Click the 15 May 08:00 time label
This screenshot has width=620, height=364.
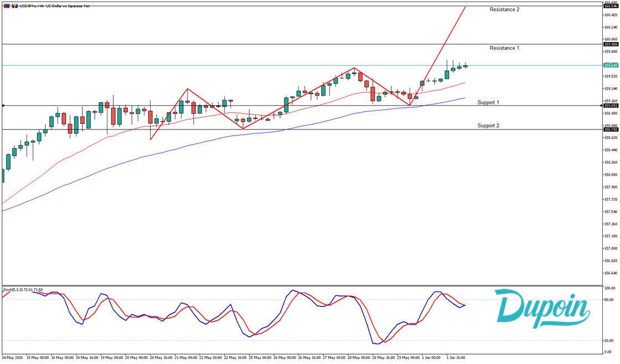[38, 358]
